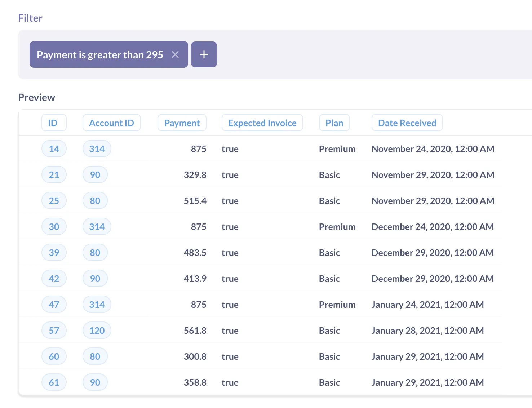Select payment value 561.8 cell
Image resolution: width=532 pixels, height=408 pixels.
(x=195, y=331)
